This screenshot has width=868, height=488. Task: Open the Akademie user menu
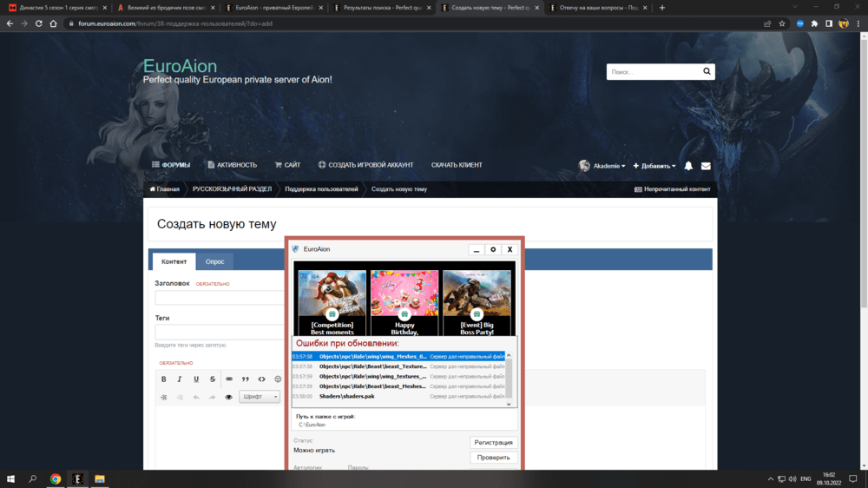click(601, 166)
